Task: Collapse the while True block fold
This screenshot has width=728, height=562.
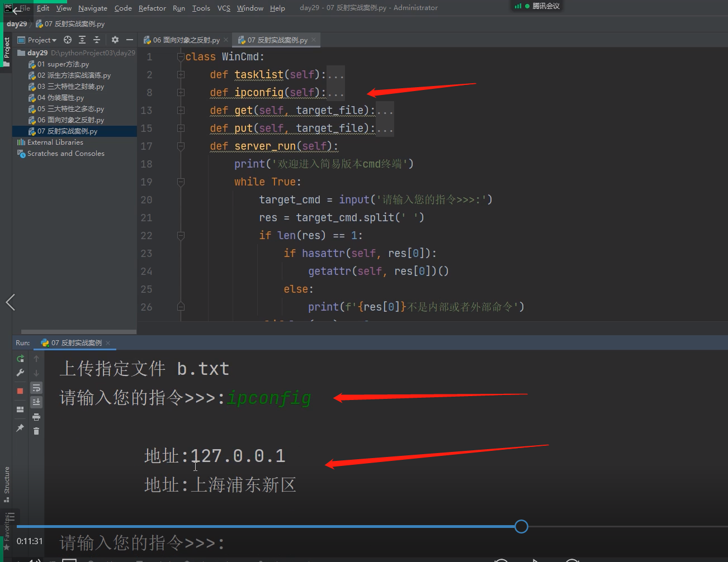Action: (x=181, y=182)
